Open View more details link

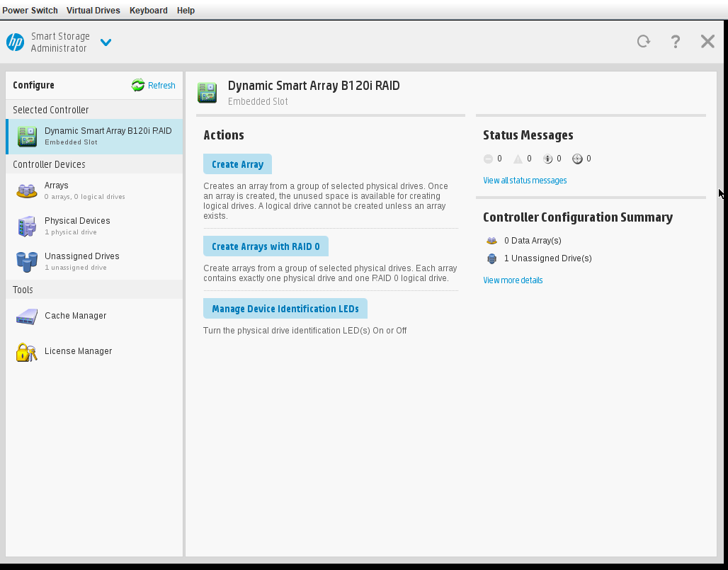pos(513,280)
